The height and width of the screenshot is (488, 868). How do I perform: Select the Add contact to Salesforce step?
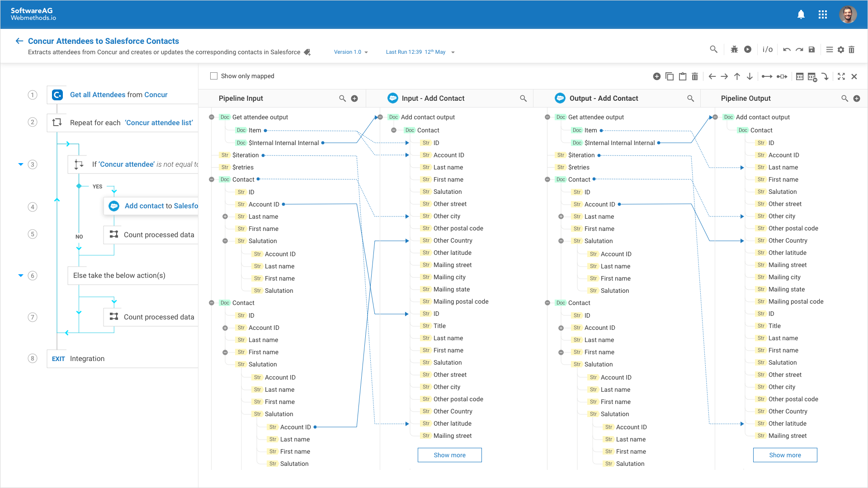pos(151,206)
